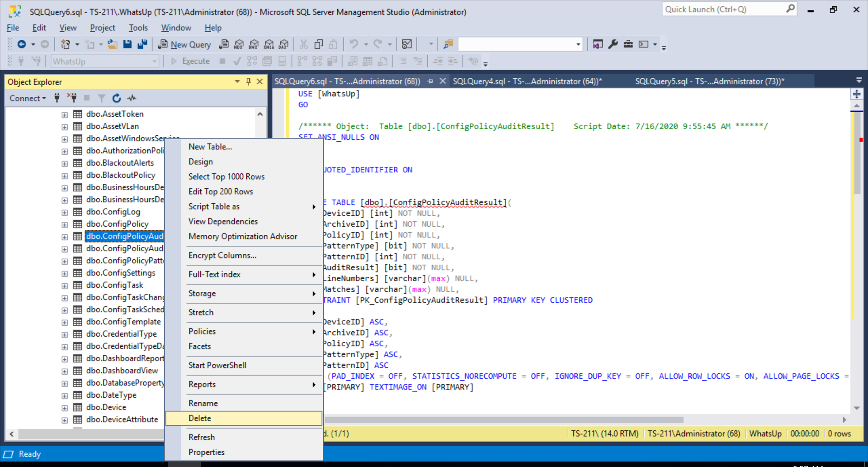The width and height of the screenshot is (868, 467).
Task: Open the Tools menu
Action: (x=138, y=28)
